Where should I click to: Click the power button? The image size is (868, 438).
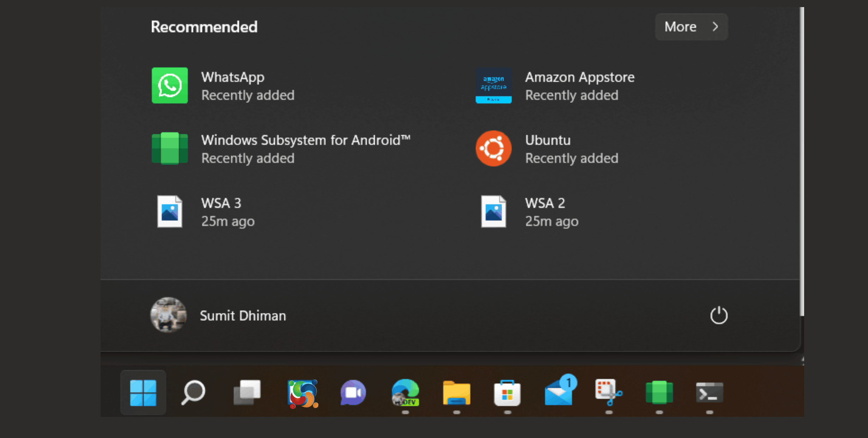click(719, 315)
